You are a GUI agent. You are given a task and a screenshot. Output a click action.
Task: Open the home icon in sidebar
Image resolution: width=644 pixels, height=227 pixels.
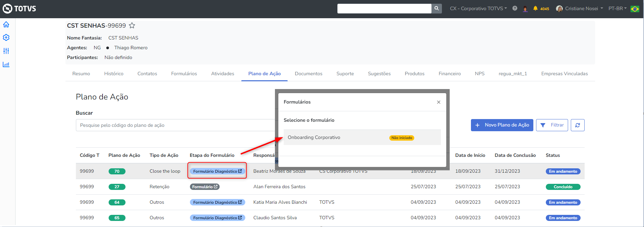[6, 25]
